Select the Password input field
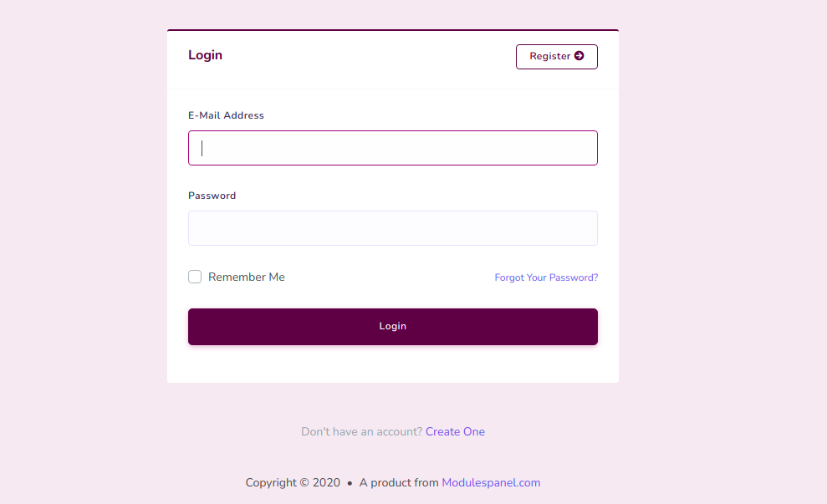 (393, 228)
